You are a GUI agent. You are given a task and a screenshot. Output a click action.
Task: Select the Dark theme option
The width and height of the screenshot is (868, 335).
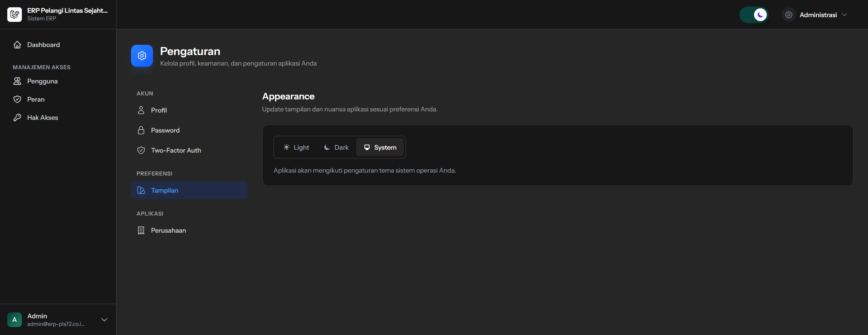click(x=336, y=147)
